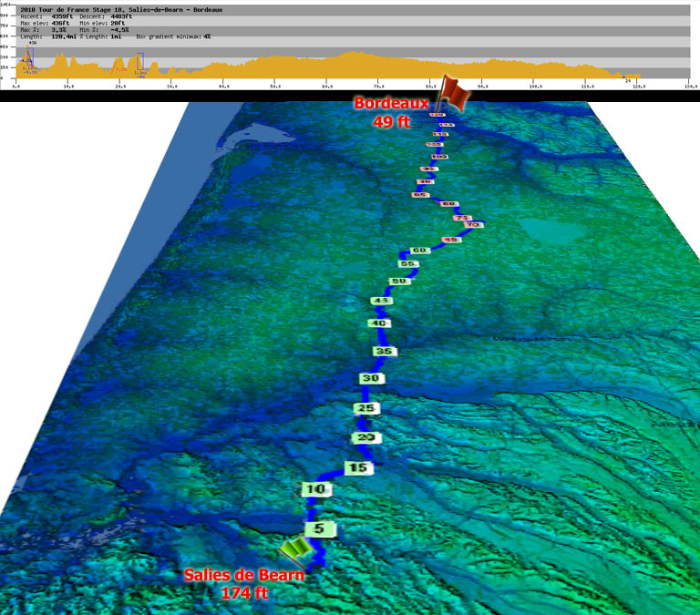Select the pink mile 80 route marker

[x=448, y=203]
